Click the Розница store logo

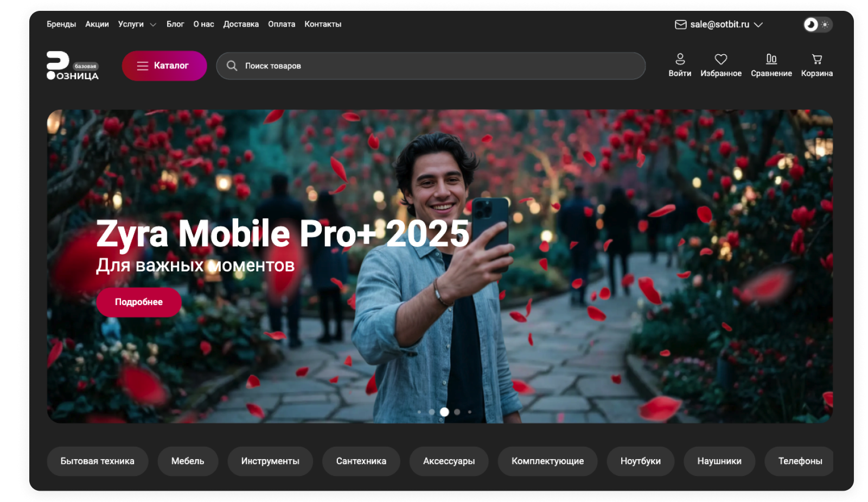click(73, 66)
